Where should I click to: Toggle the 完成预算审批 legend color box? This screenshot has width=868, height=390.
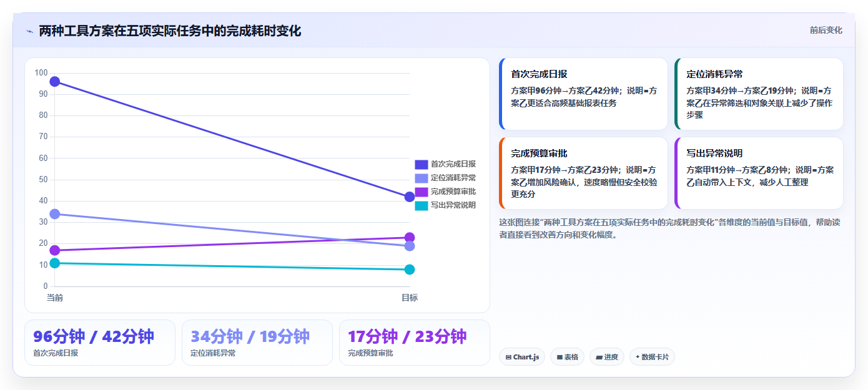[422, 192]
